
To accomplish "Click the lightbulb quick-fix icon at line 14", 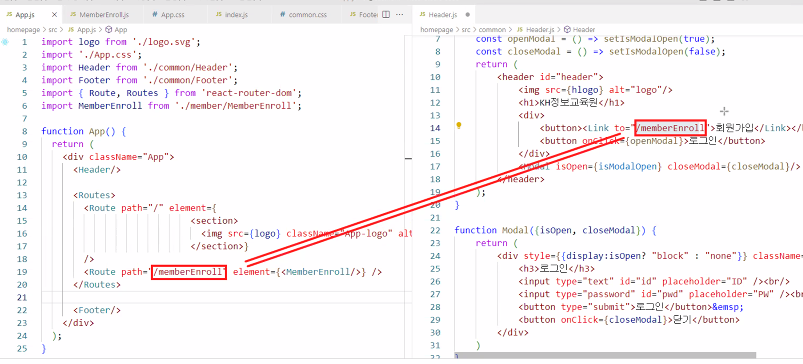I will (459, 125).
